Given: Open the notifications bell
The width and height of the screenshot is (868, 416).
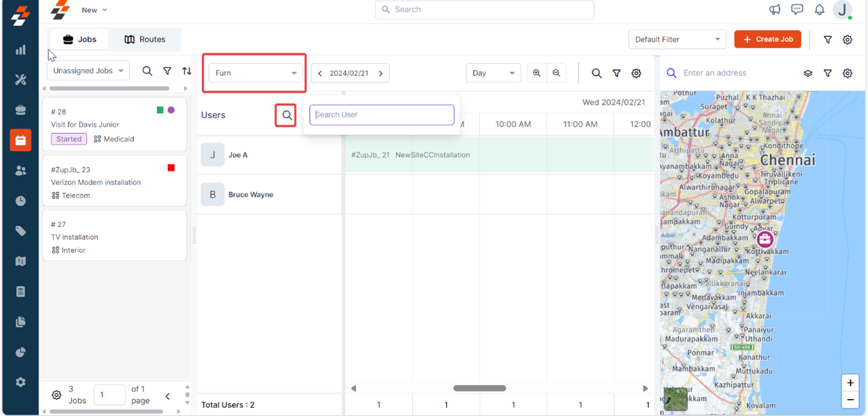Looking at the screenshot, I should (x=819, y=9).
